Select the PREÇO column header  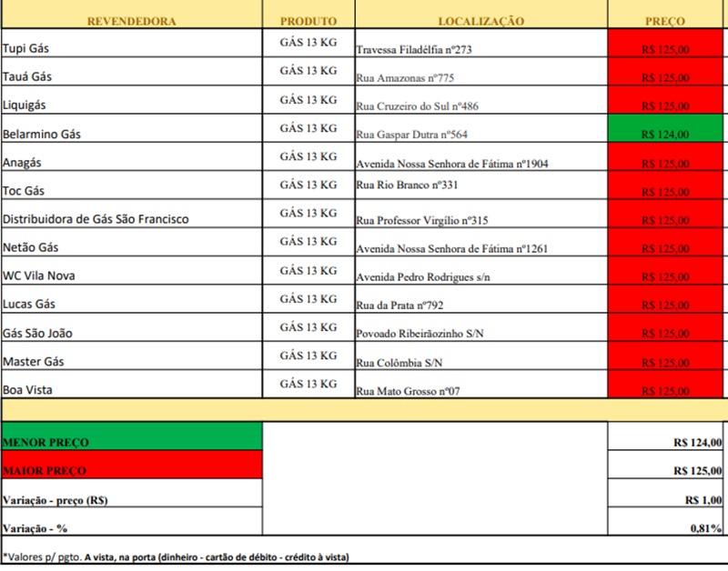[x=665, y=20]
